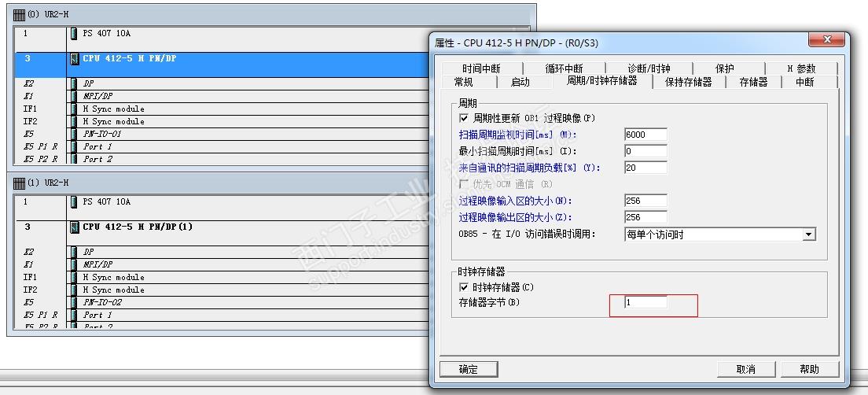Open help via the 帮助 button
Viewport: 868px width, 395px height.
coord(809,369)
